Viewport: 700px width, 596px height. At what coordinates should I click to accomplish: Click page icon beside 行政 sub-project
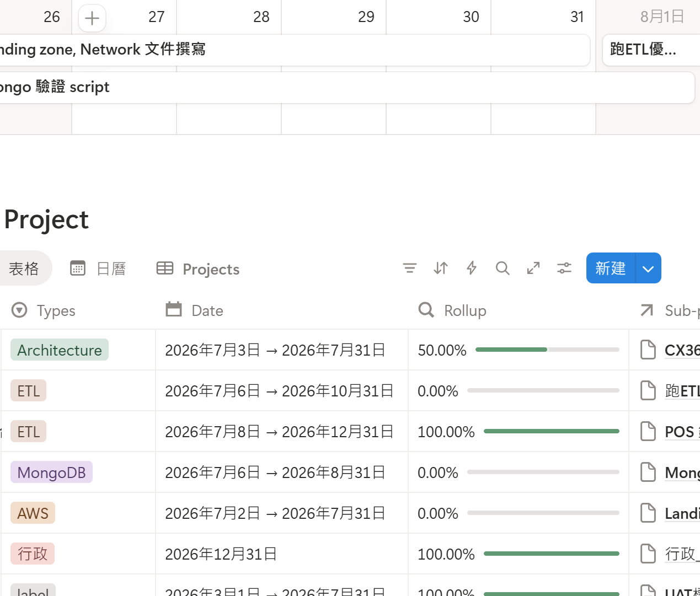(648, 554)
